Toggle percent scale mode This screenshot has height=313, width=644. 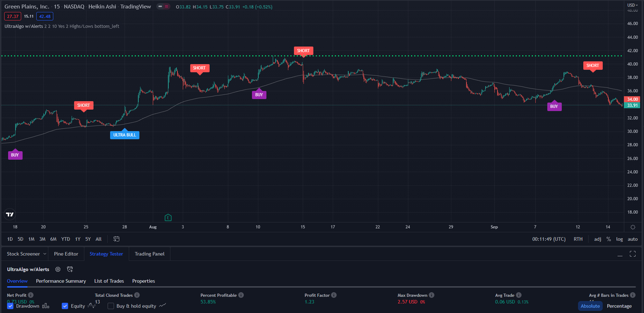(x=609, y=239)
